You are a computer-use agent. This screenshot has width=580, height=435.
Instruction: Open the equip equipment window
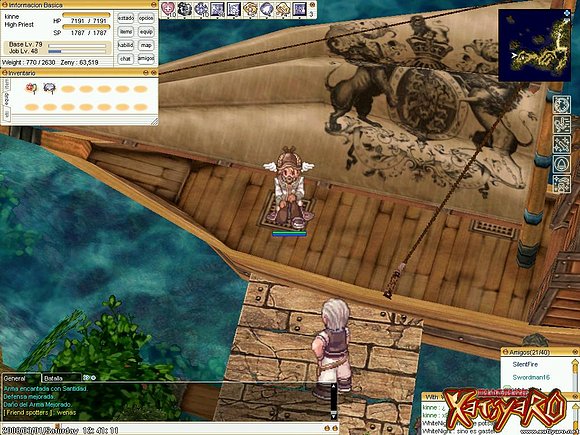click(x=146, y=32)
